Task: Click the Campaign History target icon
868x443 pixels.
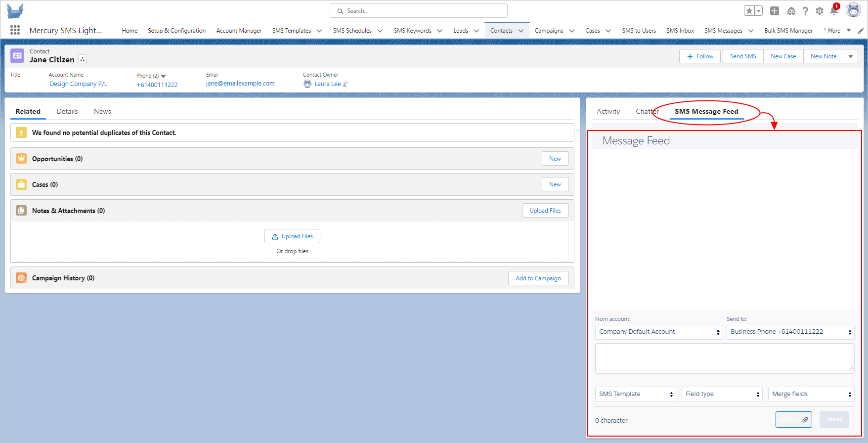Action: coord(21,278)
